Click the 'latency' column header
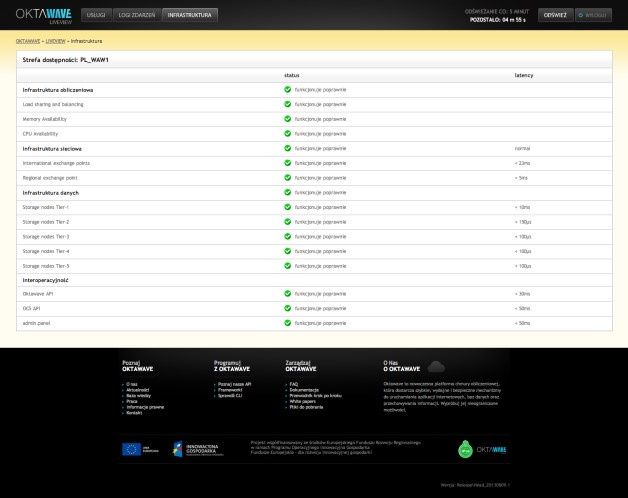628x498 pixels. pos(524,75)
